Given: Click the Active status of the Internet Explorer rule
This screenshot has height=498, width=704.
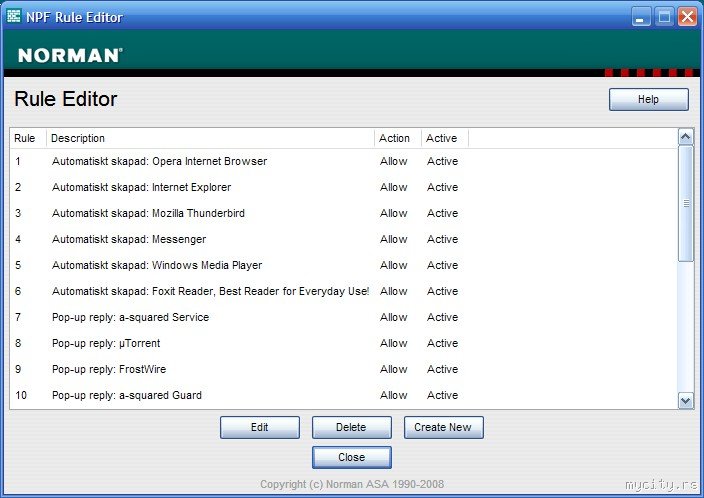Looking at the screenshot, I should pyautogui.click(x=442, y=187).
